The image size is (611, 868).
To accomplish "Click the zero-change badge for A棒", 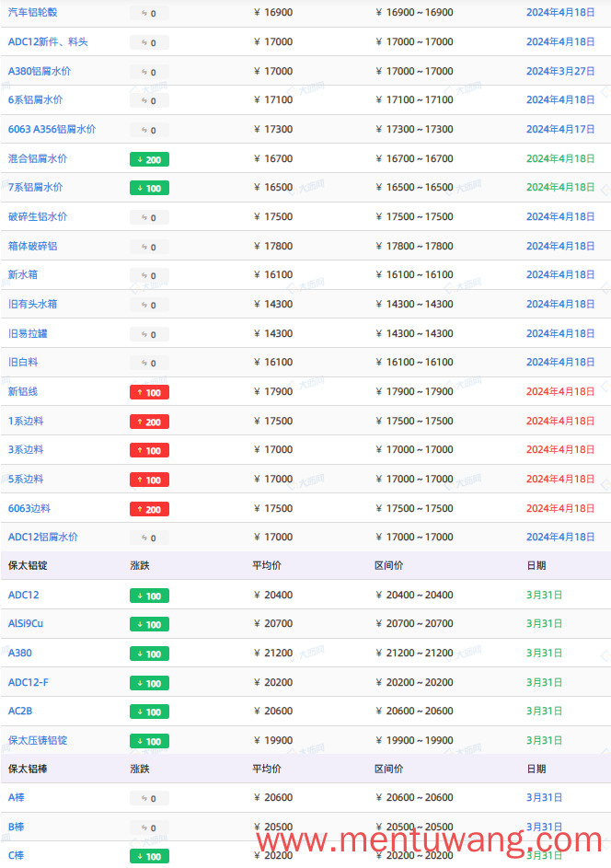I will pyautogui.click(x=149, y=798).
